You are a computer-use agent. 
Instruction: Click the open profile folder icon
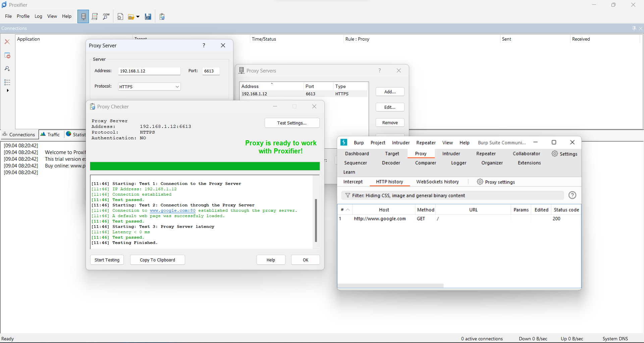pyautogui.click(x=131, y=17)
